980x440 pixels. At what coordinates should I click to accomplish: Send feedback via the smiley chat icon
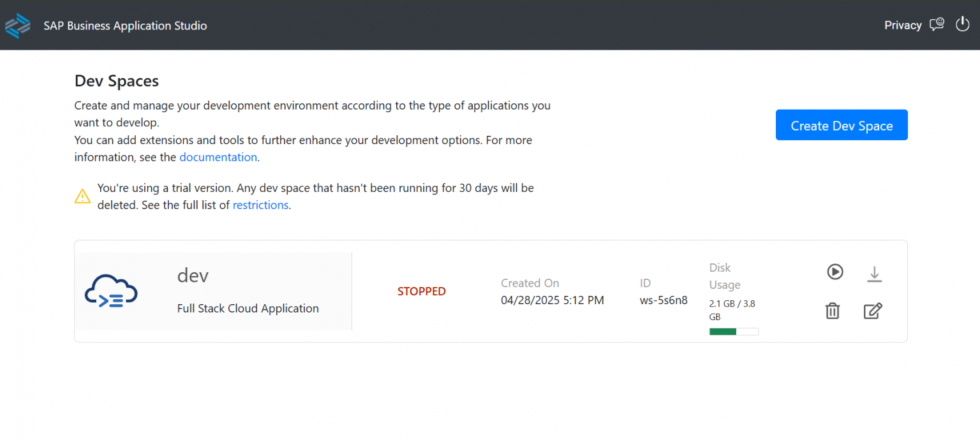point(937,24)
